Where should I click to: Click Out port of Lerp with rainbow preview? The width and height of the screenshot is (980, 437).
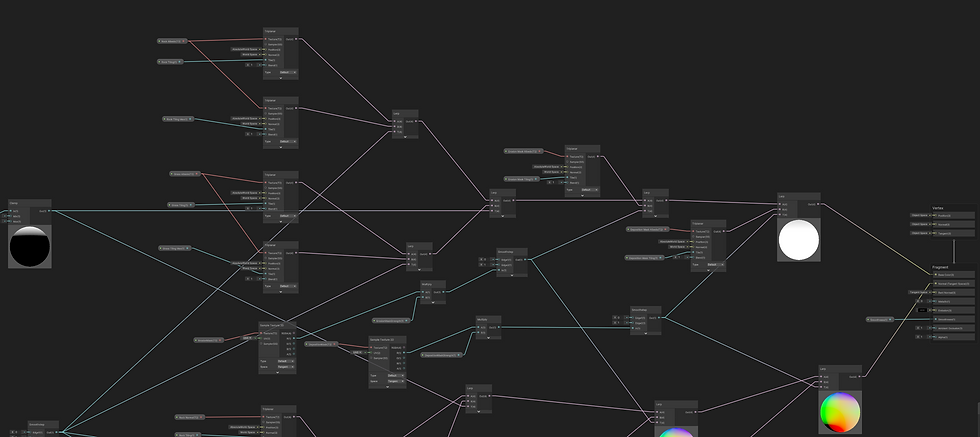(x=859, y=376)
